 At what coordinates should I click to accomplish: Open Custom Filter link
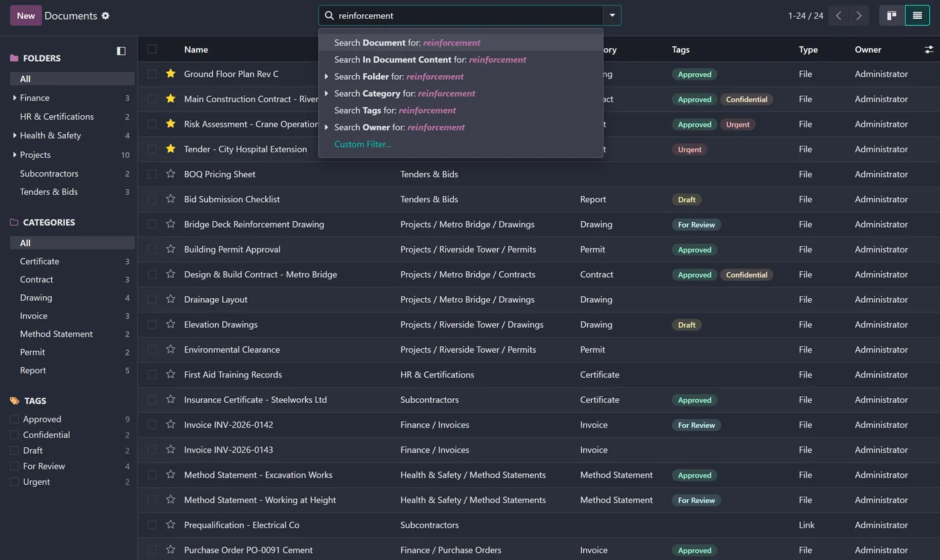point(363,144)
